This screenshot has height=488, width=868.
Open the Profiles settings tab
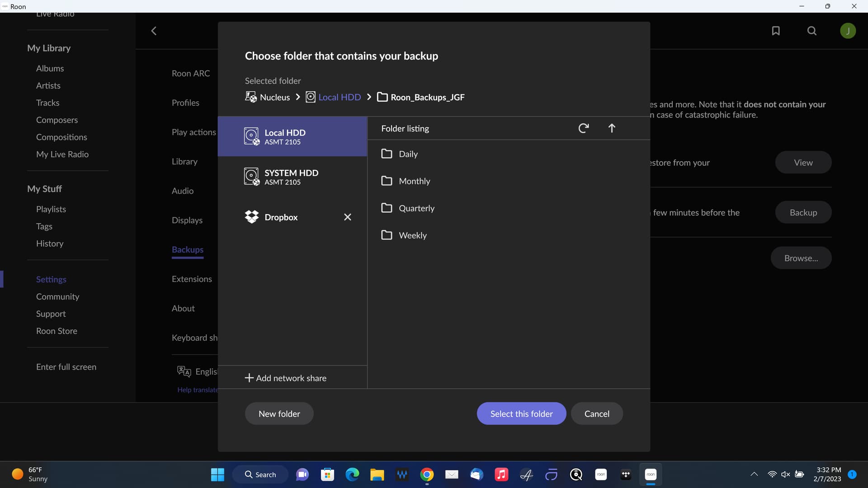[x=185, y=103]
